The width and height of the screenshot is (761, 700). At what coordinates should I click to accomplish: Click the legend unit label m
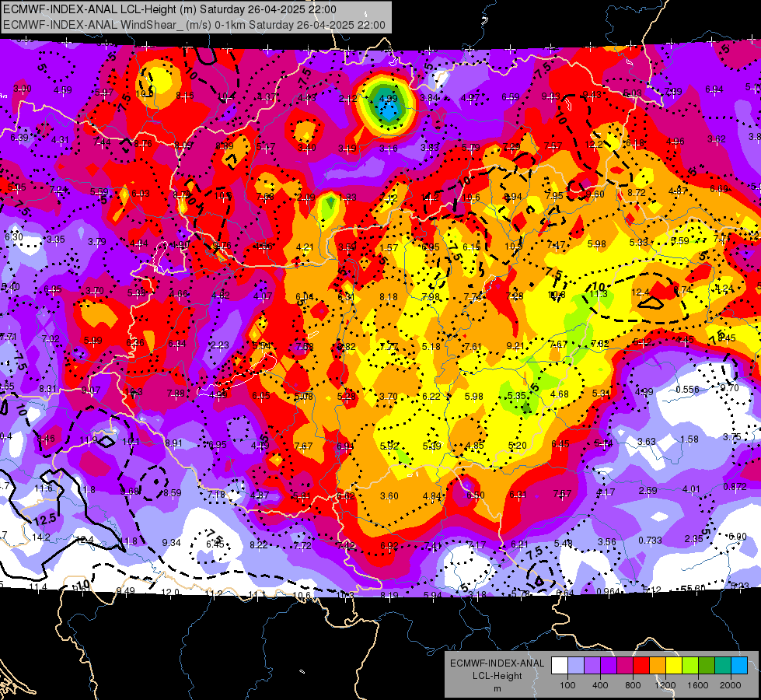tap(497, 688)
